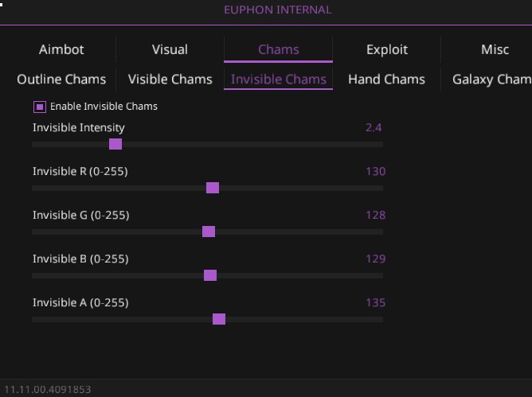The width and height of the screenshot is (532, 397).
Task: Select the Chams main tab
Action: [279, 49]
